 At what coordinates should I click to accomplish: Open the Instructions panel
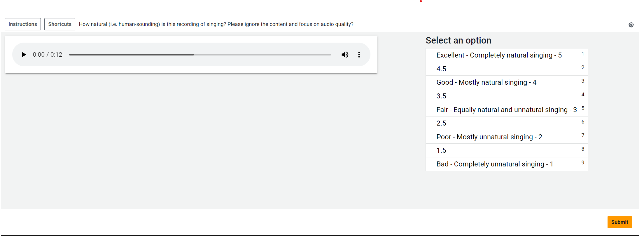click(x=23, y=24)
